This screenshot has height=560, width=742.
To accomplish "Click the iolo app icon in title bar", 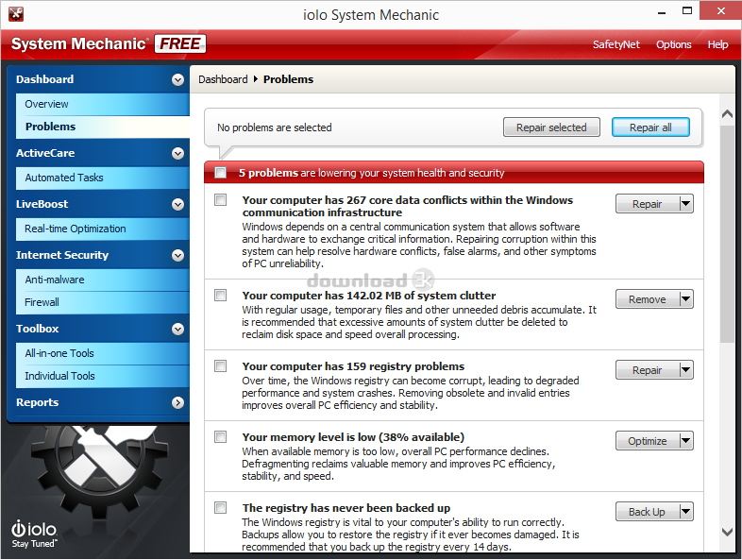I will (x=14, y=14).
